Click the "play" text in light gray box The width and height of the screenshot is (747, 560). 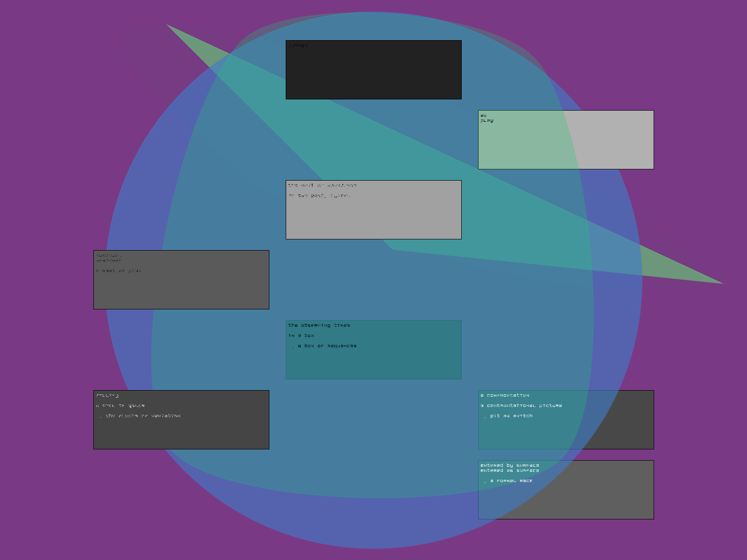tap(487, 120)
